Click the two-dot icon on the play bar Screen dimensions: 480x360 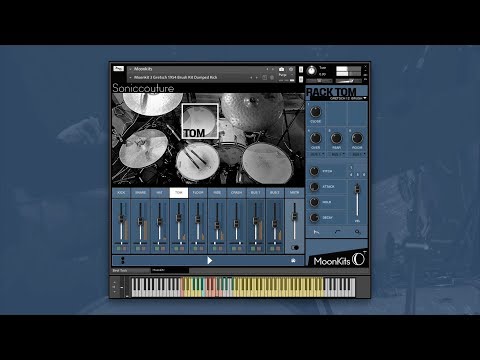122,260
